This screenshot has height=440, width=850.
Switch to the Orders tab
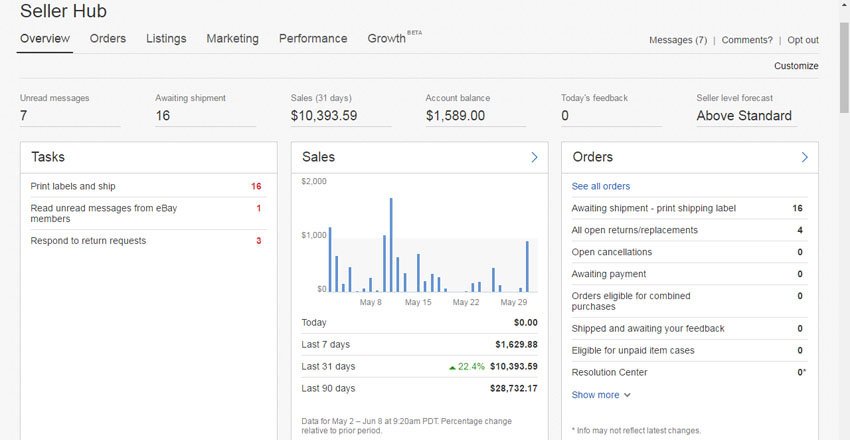coord(108,39)
